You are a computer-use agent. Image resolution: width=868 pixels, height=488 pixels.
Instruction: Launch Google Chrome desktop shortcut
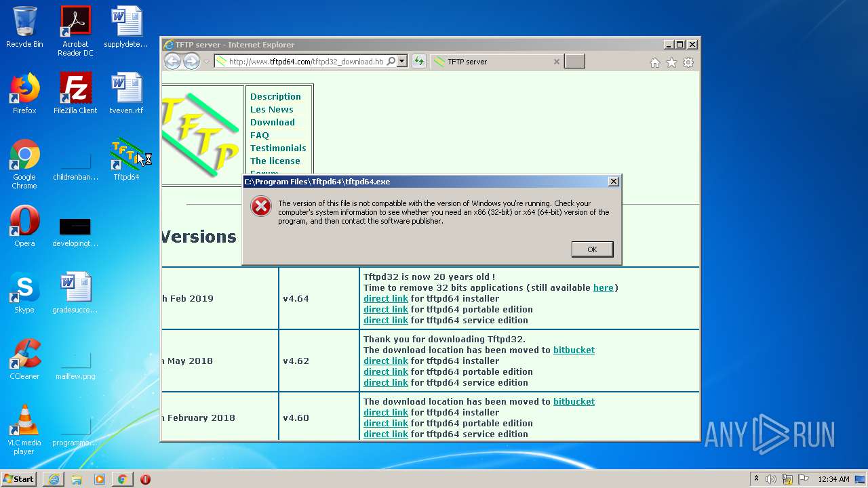24,164
